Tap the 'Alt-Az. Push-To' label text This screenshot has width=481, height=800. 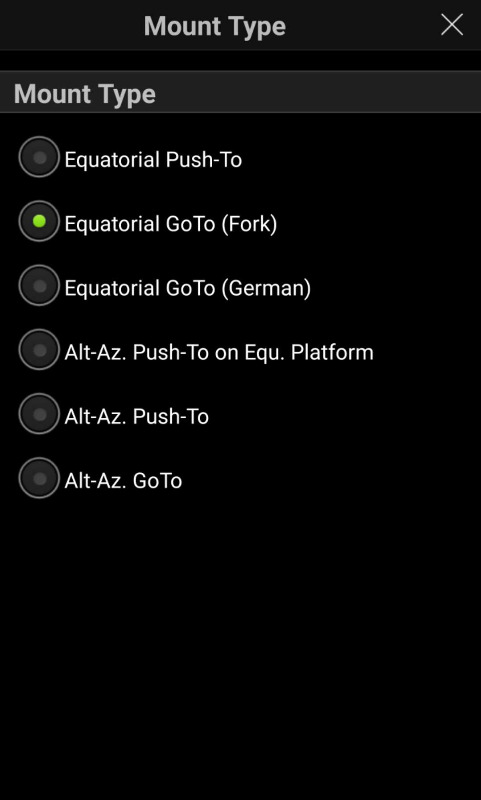(137, 417)
